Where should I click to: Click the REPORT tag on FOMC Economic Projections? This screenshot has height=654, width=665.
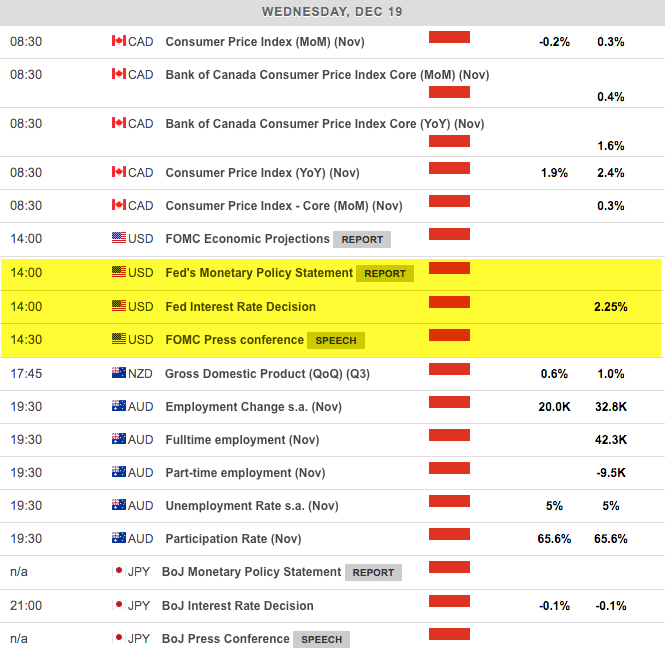362,240
